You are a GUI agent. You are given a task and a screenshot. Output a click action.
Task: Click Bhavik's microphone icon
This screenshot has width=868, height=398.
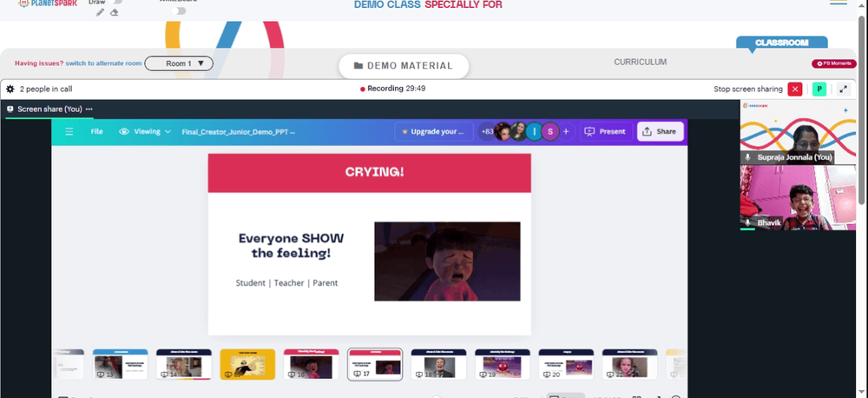click(747, 222)
